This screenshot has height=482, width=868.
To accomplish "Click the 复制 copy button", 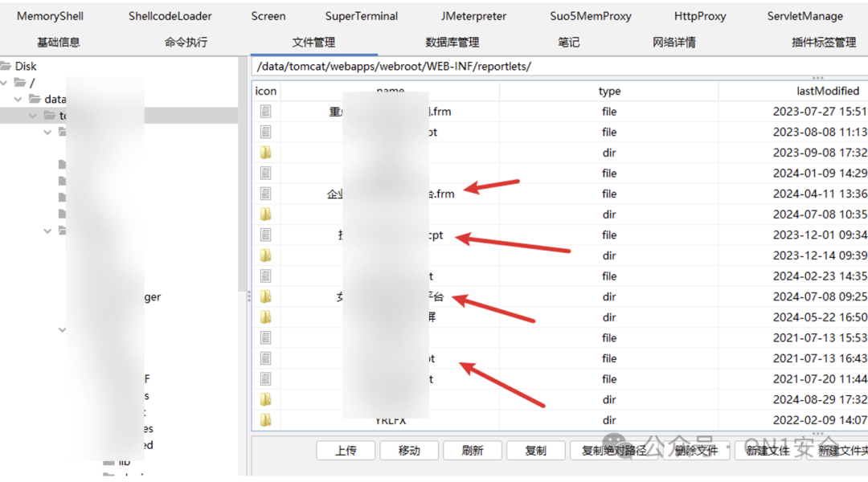I will tap(535, 451).
